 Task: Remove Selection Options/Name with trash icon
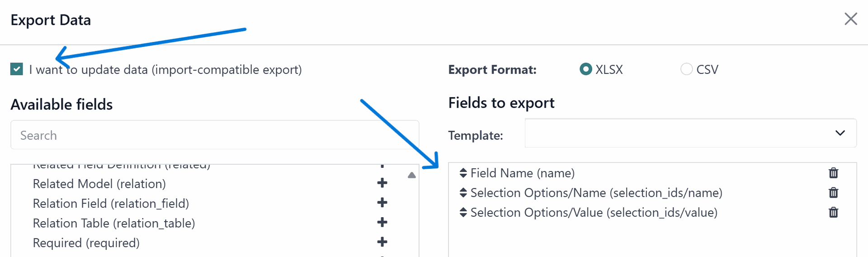click(833, 193)
